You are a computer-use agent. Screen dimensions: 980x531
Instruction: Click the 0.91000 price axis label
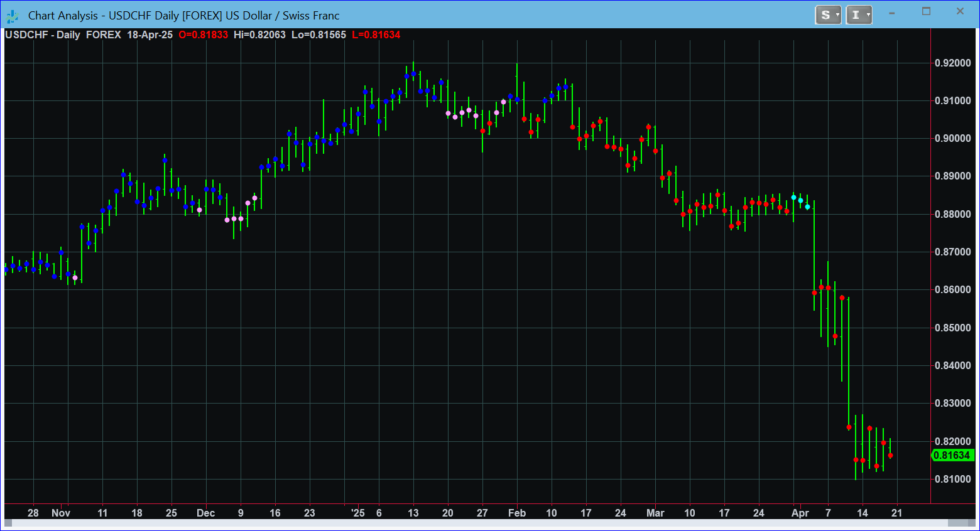coord(952,101)
